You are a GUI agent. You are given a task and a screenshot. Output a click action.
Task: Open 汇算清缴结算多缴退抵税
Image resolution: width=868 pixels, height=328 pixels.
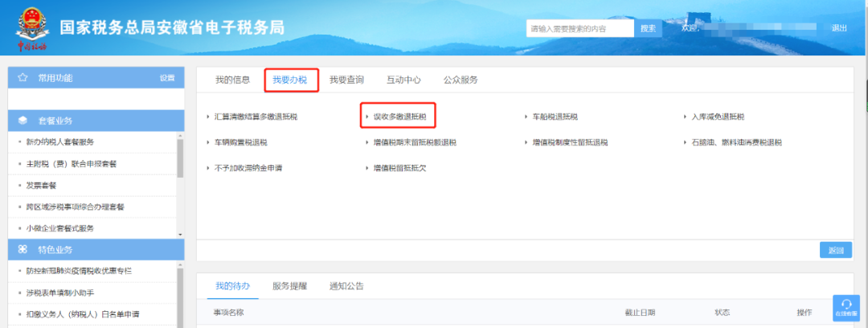pos(256,117)
